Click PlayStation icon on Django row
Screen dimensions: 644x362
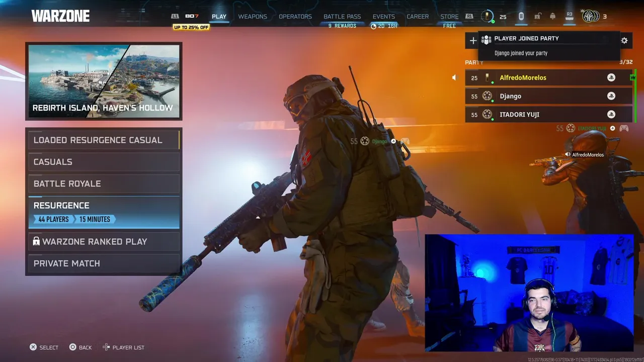pyautogui.click(x=611, y=96)
